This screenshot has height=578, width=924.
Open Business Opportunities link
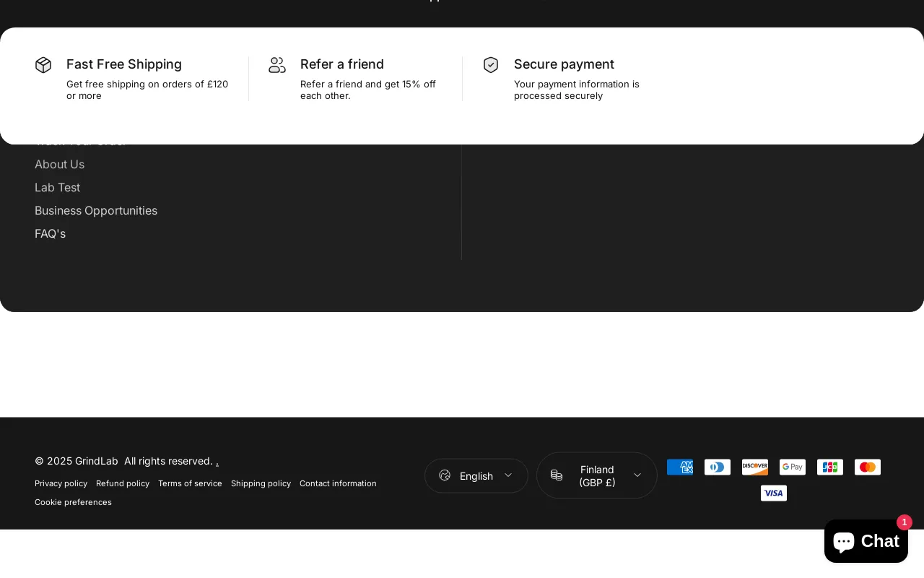96,211
